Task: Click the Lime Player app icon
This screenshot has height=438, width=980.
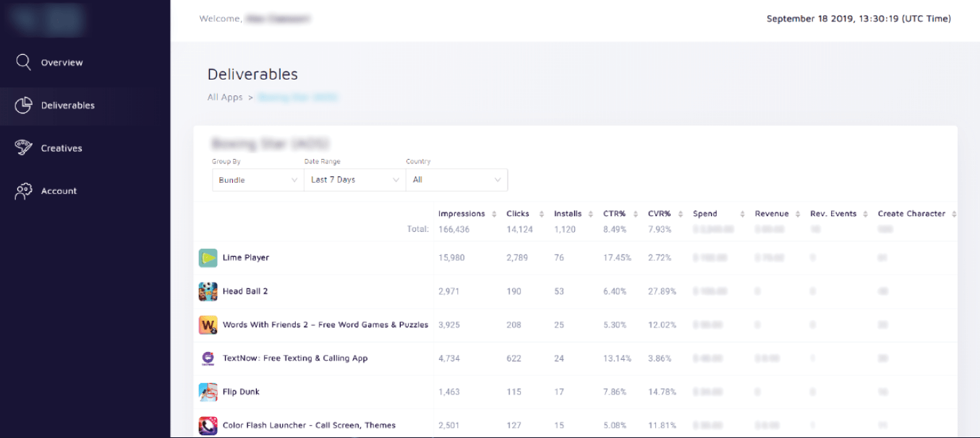Action: tap(208, 258)
